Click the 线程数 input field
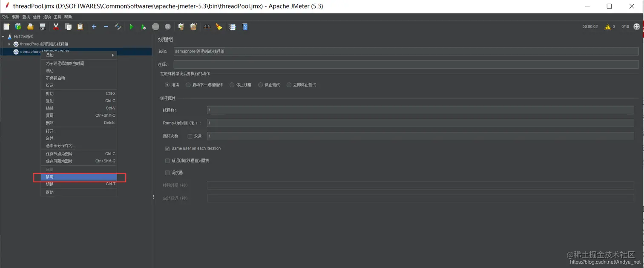Viewport: 644px width, 268px height. (x=420, y=110)
